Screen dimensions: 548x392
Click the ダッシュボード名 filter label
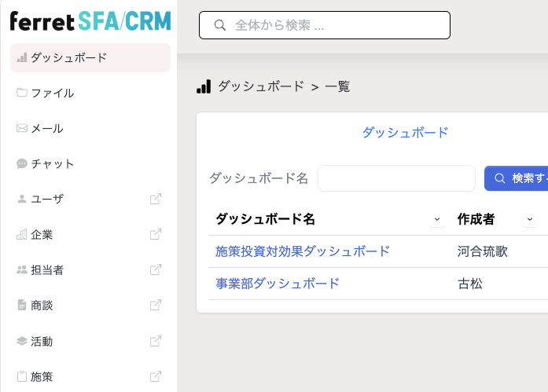pyautogui.click(x=259, y=178)
